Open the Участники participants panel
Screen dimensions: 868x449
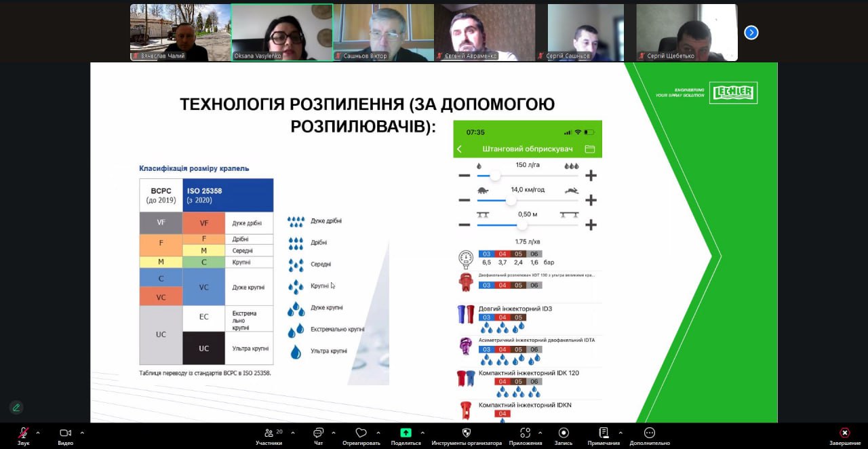click(x=269, y=433)
